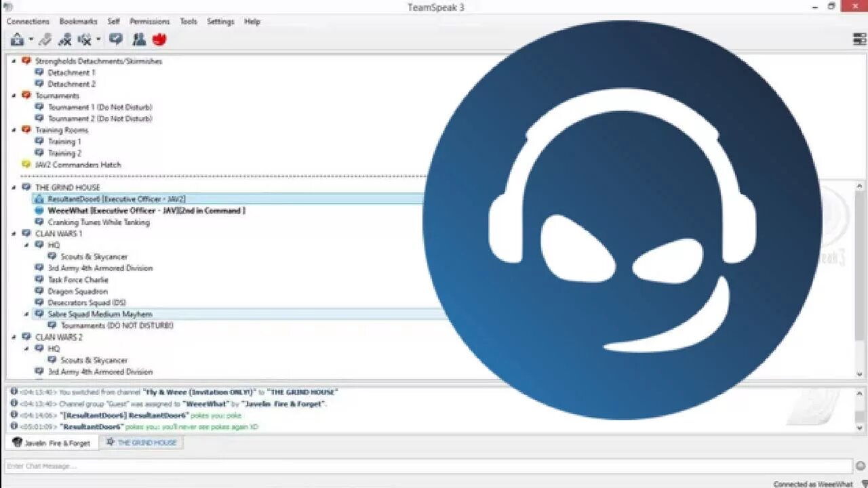
Task: Collapse THE GRIND HOUSE channel
Action: point(14,188)
